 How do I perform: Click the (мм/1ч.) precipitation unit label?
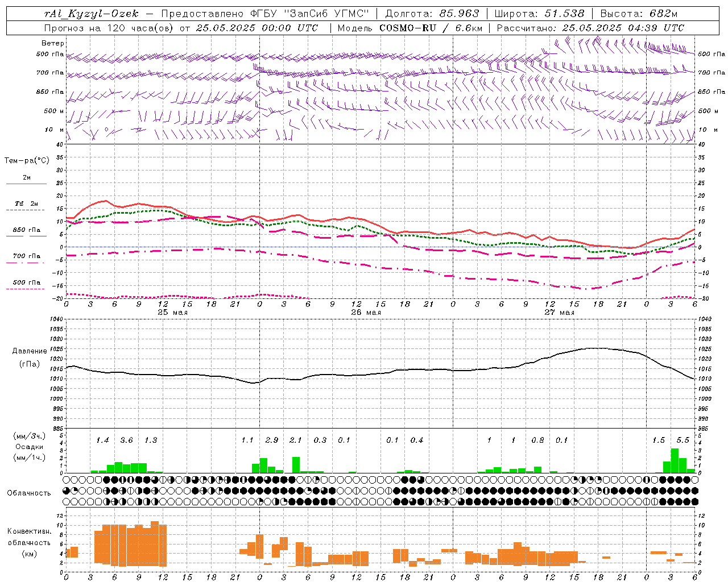(29, 458)
